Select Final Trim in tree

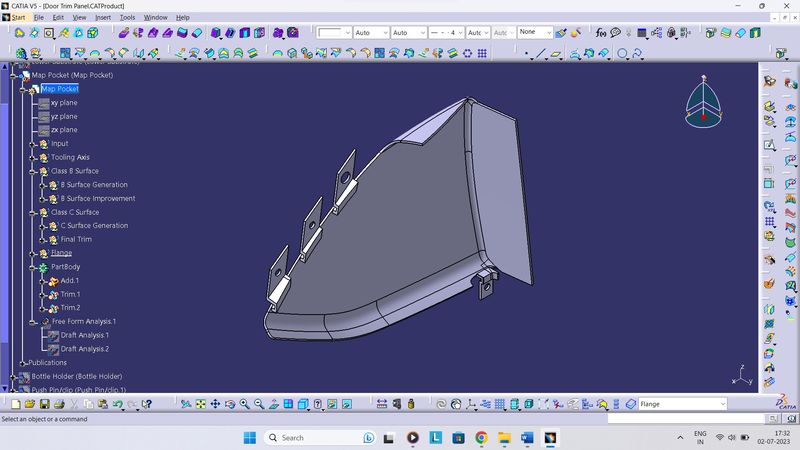76,239
